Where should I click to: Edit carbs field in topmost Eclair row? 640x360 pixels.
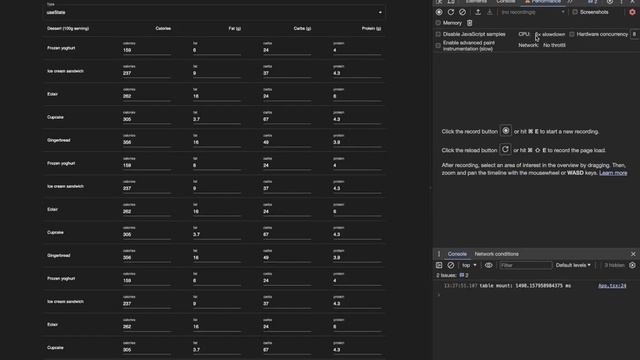click(287, 96)
